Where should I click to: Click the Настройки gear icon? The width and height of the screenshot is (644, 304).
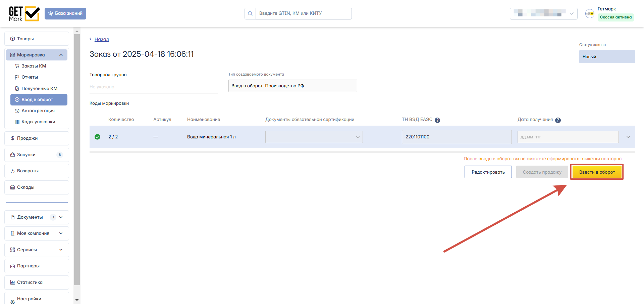[x=12, y=302]
